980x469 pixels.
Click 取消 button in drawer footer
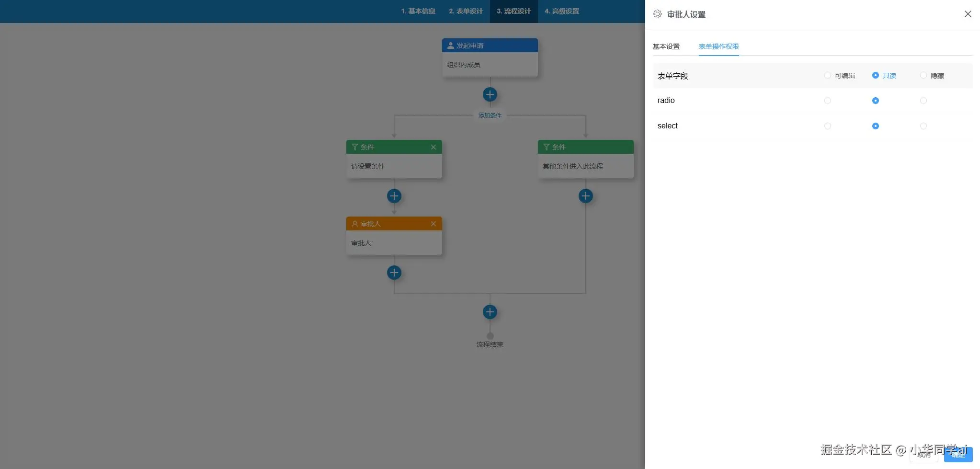point(923,455)
